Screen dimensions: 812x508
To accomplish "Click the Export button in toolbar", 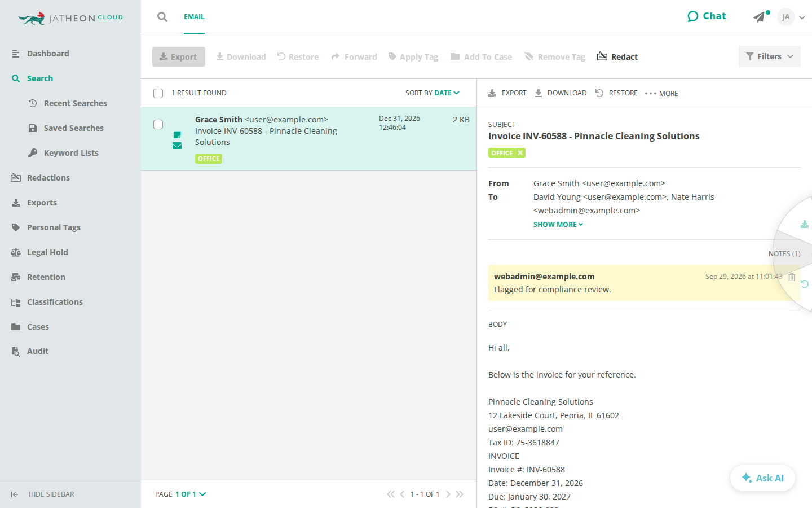I will [179, 56].
